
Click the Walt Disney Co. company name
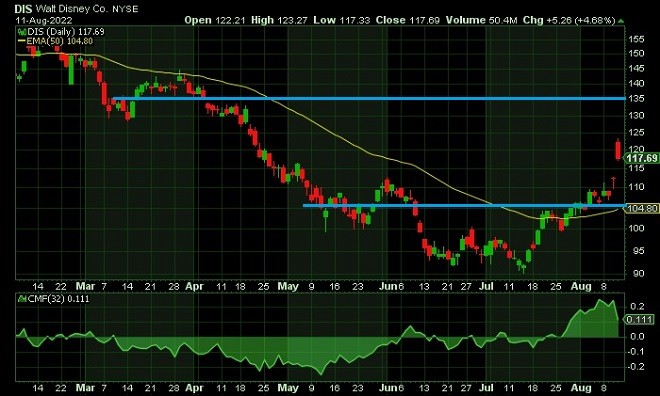(x=72, y=9)
